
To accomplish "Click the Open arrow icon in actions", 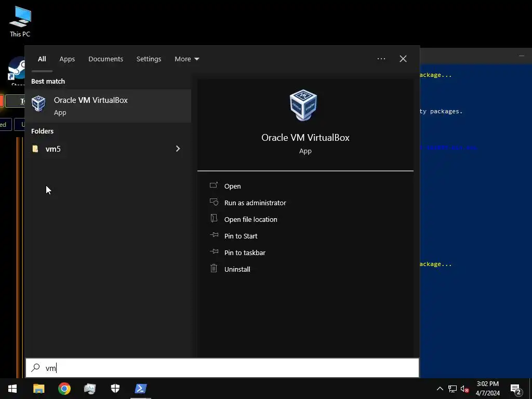I will coord(214,185).
